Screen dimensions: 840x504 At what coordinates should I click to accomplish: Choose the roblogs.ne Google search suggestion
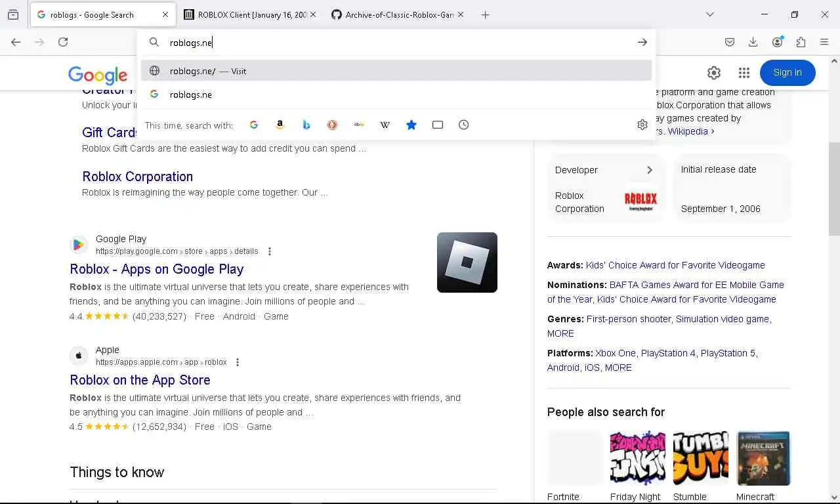coord(396,94)
